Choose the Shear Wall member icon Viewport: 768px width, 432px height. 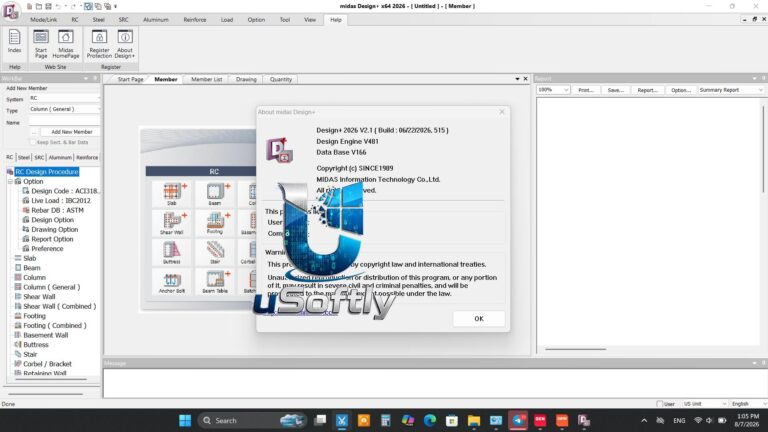pos(172,223)
